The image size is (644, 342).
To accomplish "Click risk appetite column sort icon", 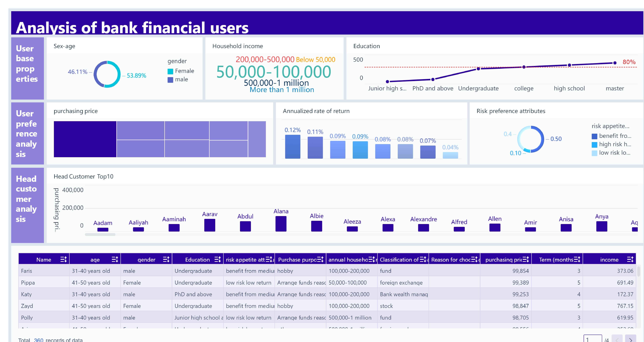I will [269, 259].
